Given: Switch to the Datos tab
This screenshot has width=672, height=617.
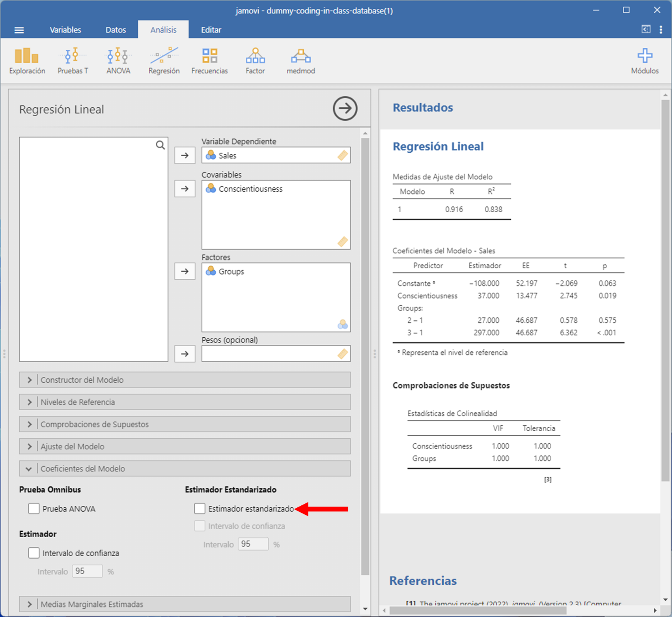Looking at the screenshot, I should coord(116,30).
